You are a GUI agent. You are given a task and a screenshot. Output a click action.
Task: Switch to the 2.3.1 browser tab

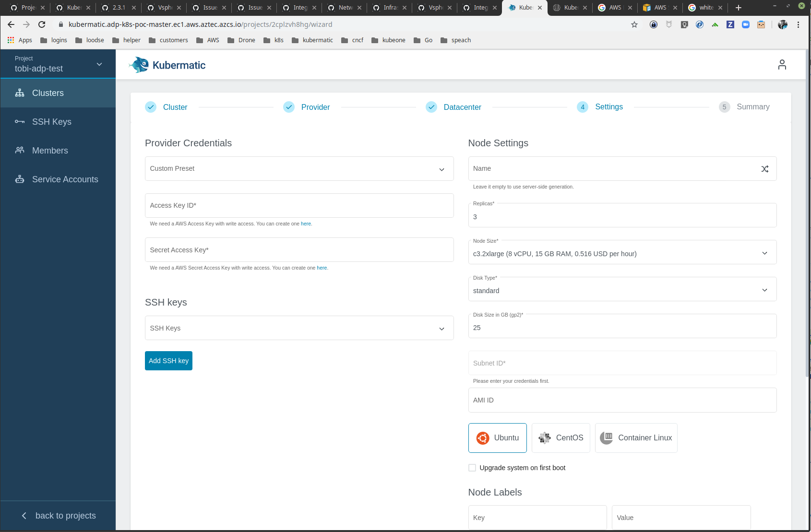119,8
